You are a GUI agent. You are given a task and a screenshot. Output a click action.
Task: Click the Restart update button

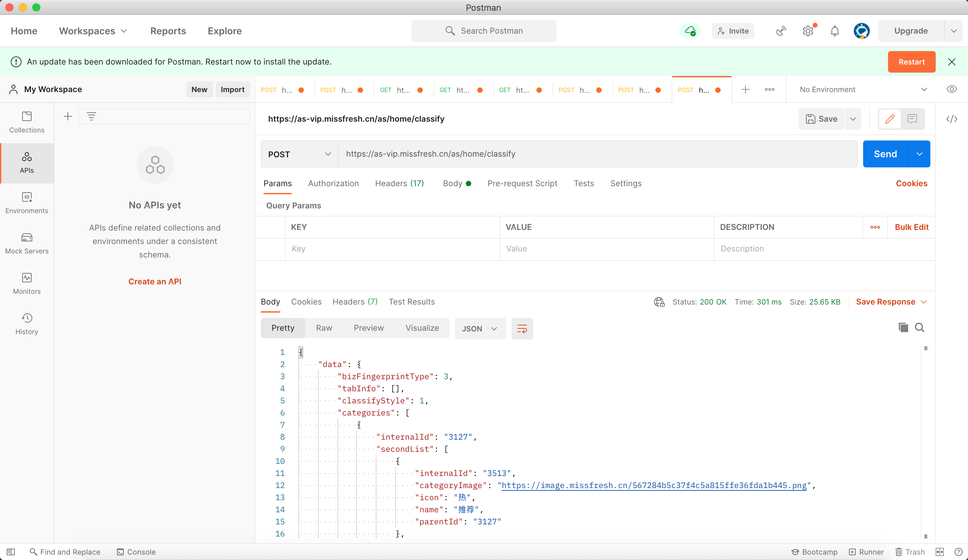point(911,62)
